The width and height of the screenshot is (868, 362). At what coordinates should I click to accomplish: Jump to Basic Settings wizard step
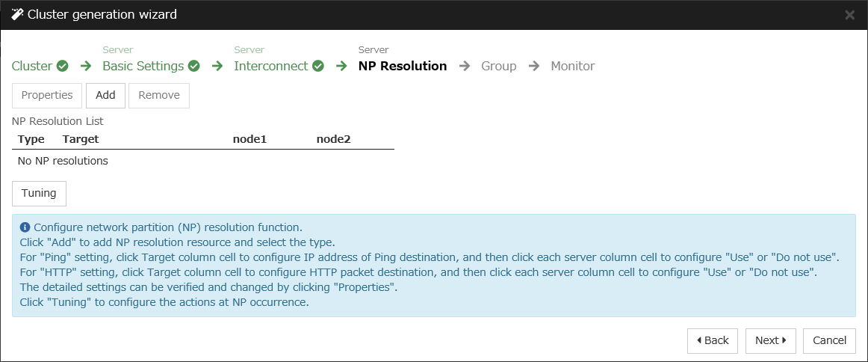pos(143,66)
